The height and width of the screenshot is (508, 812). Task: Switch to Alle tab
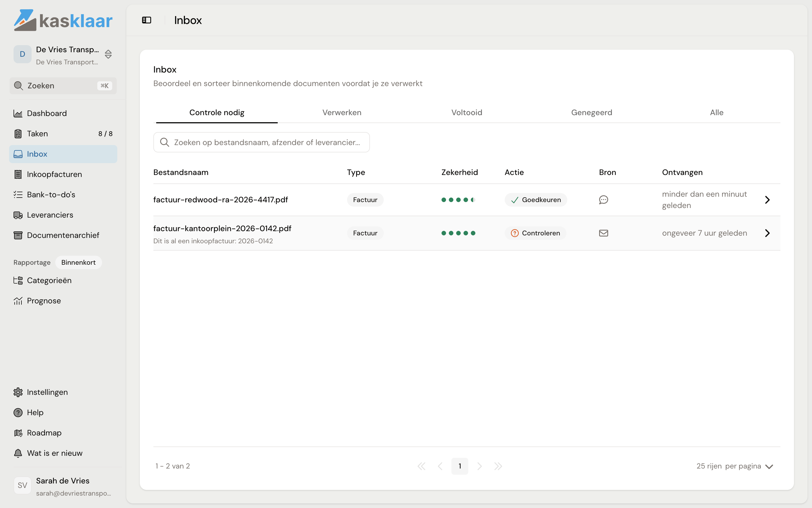[x=716, y=113]
